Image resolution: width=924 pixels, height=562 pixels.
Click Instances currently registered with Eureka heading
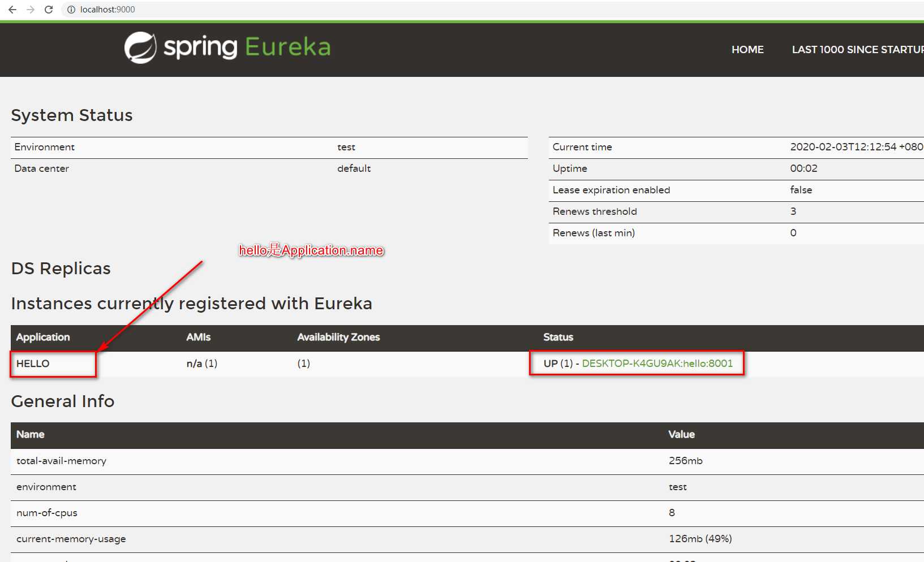tap(192, 304)
